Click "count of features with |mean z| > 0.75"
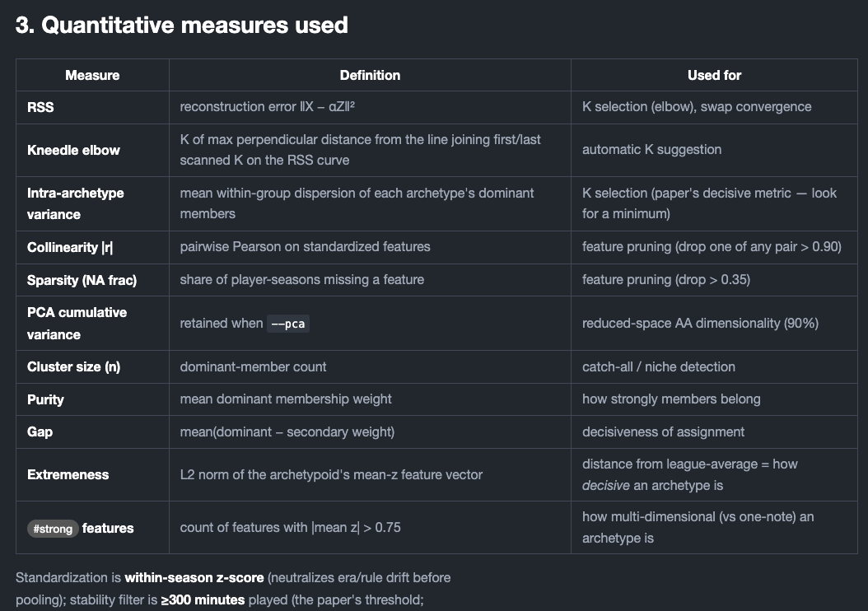Screen dimensions: 868x611 (x=370, y=528)
